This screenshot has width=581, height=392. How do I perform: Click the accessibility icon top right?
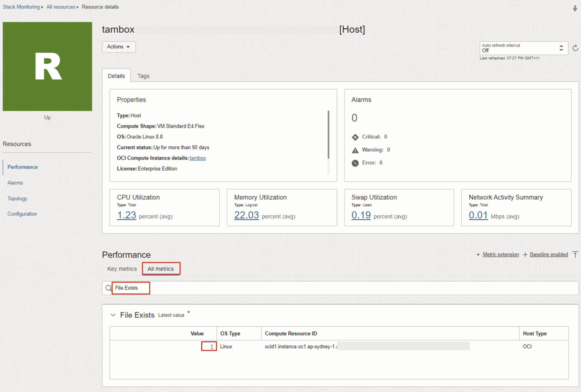575,8
